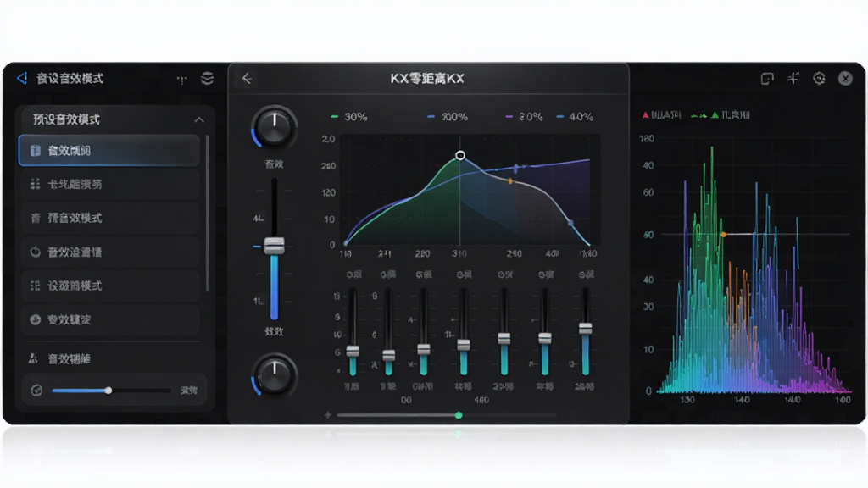
Task: Select the orange control point on the EQ curve
Action: click(510, 181)
